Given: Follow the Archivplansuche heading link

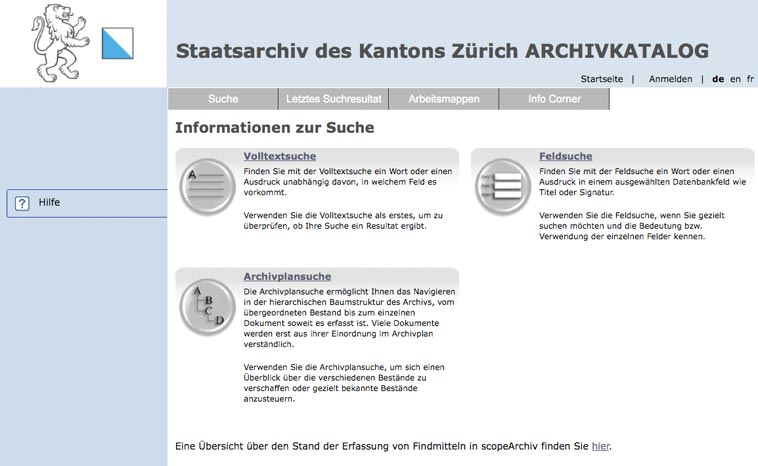Looking at the screenshot, I should click(x=287, y=277).
